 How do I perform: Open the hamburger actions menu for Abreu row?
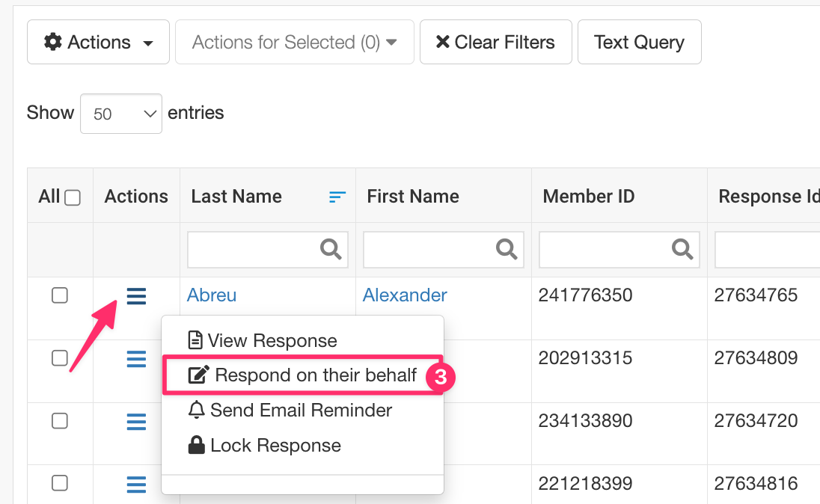pos(136,296)
